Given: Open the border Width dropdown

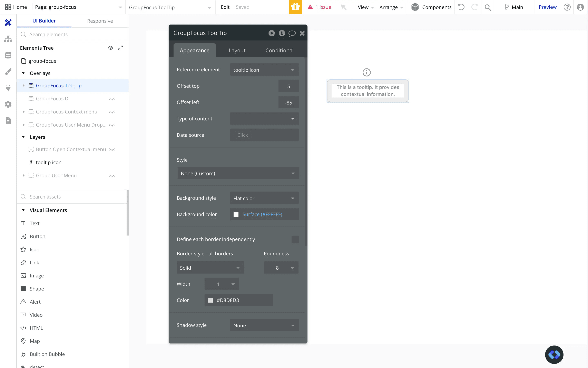Looking at the screenshot, I should click(x=222, y=284).
